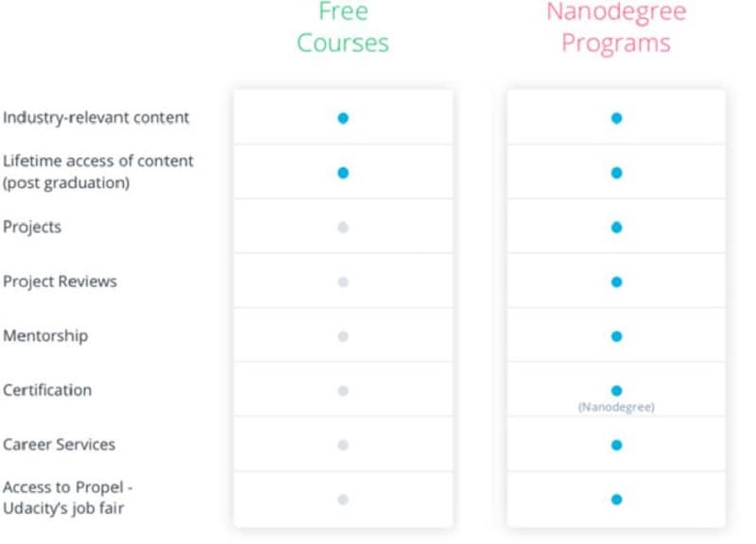The height and width of the screenshot is (544, 756).
Task: Click Nanodegree dot for Career Services
Action: (x=616, y=445)
